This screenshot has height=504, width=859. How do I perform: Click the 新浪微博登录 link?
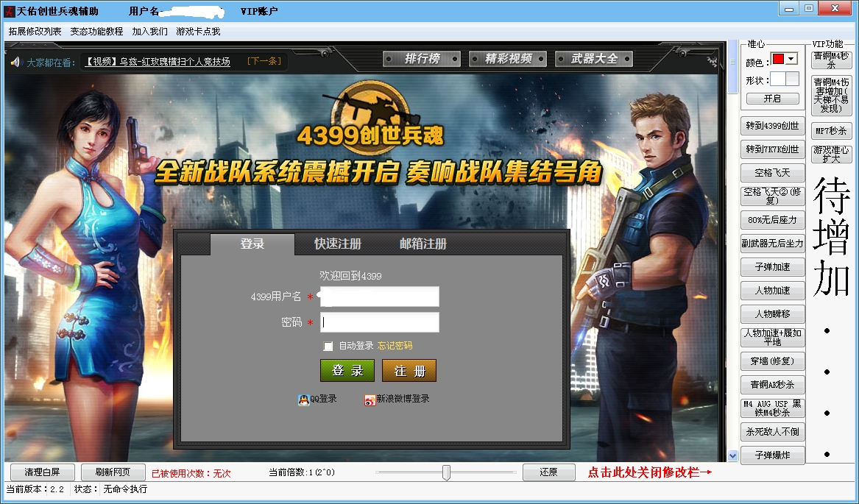403,399
